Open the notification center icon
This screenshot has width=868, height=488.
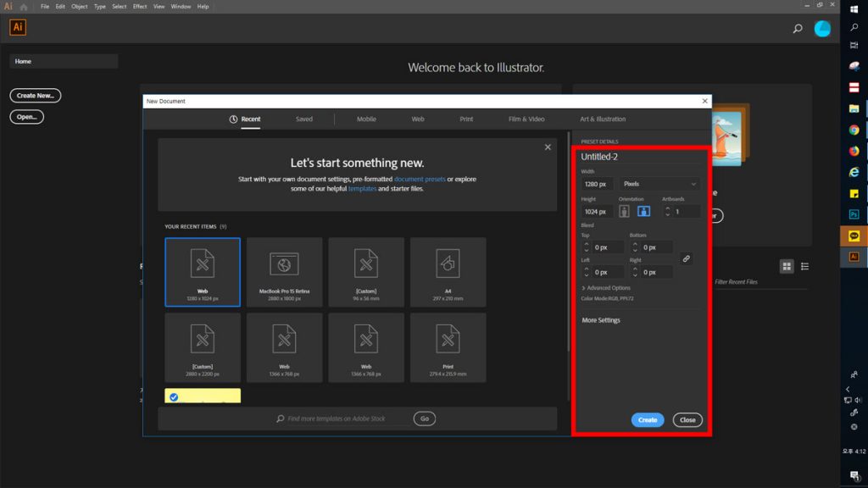pos(854,476)
